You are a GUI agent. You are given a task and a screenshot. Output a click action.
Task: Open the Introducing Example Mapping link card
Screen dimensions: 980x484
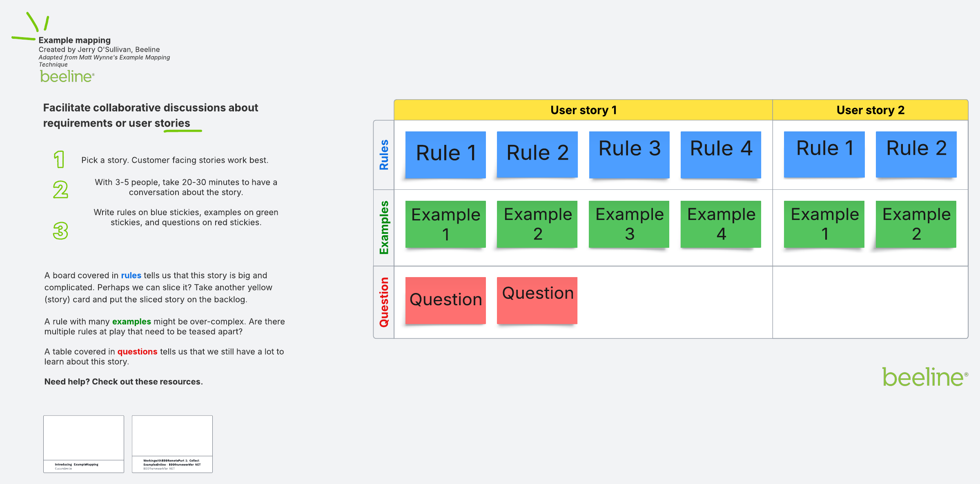[x=84, y=444]
